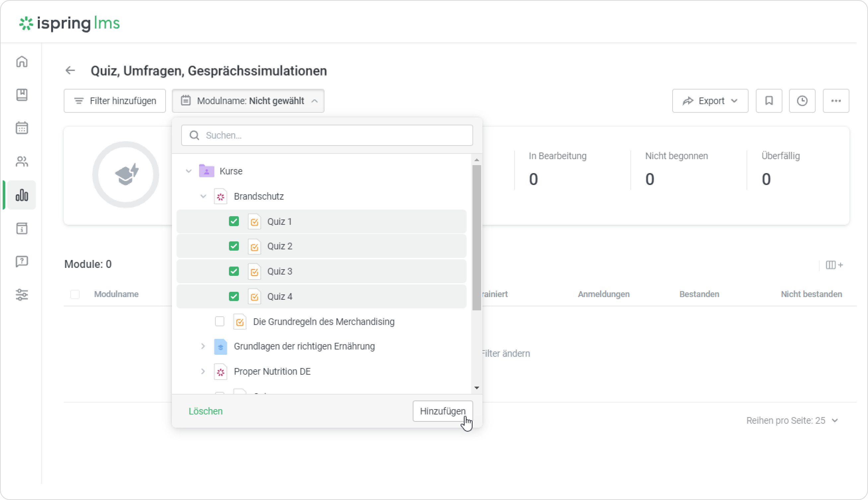Select the Quiz 4 tree item
Image resolution: width=868 pixels, height=500 pixels.
pos(280,296)
